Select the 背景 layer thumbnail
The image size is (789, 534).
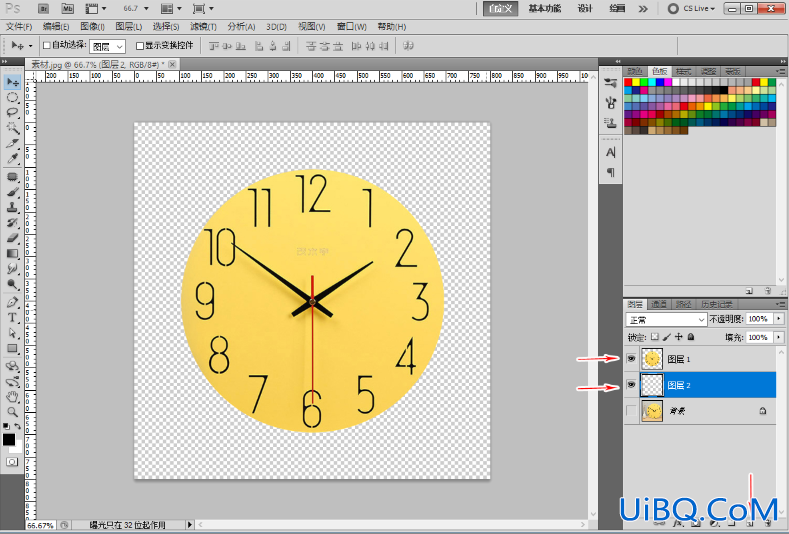pos(652,411)
